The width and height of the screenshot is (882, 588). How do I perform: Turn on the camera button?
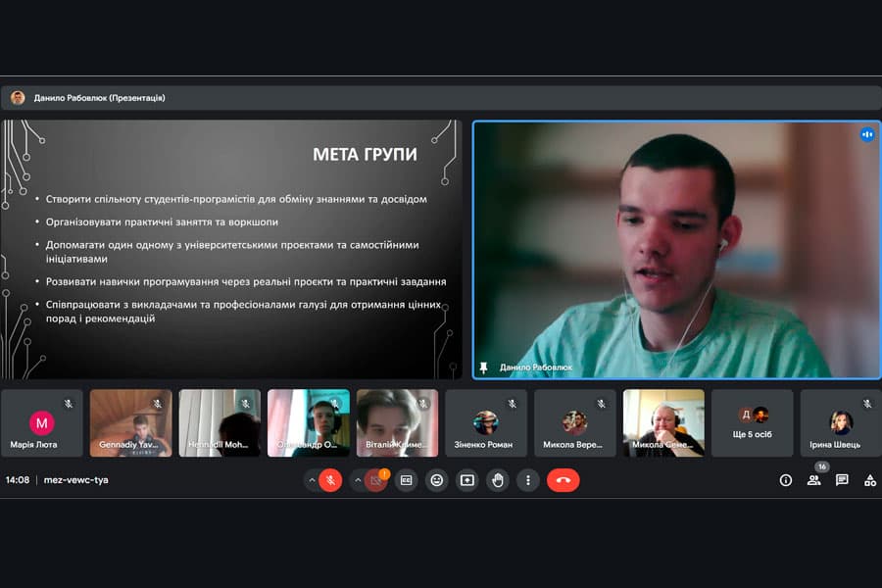point(375,480)
